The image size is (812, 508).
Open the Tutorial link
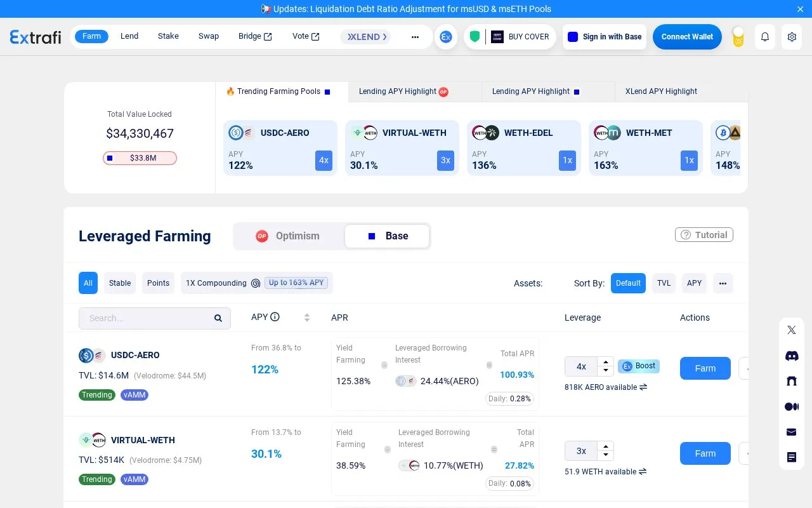pyautogui.click(x=704, y=235)
